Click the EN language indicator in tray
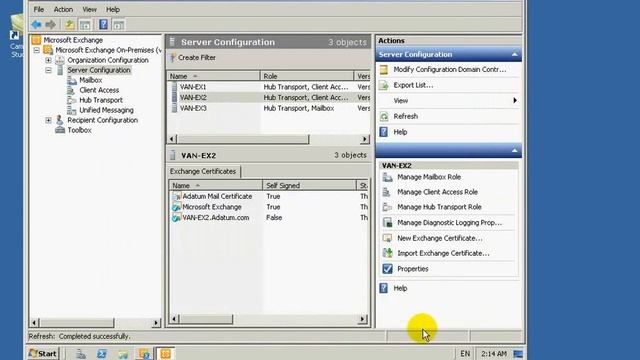The height and width of the screenshot is (360, 640). (x=465, y=353)
